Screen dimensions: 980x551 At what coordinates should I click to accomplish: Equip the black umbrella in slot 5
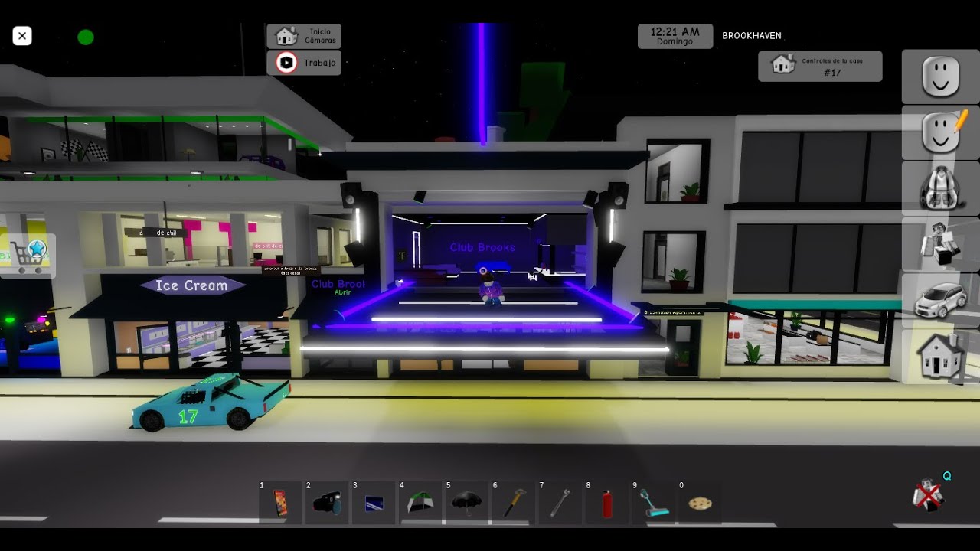(x=467, y=503)
